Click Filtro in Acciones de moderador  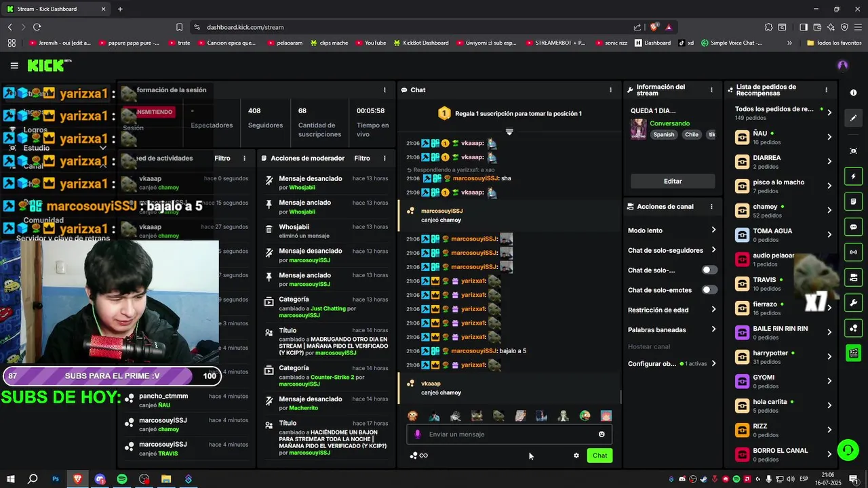[362, 158]
